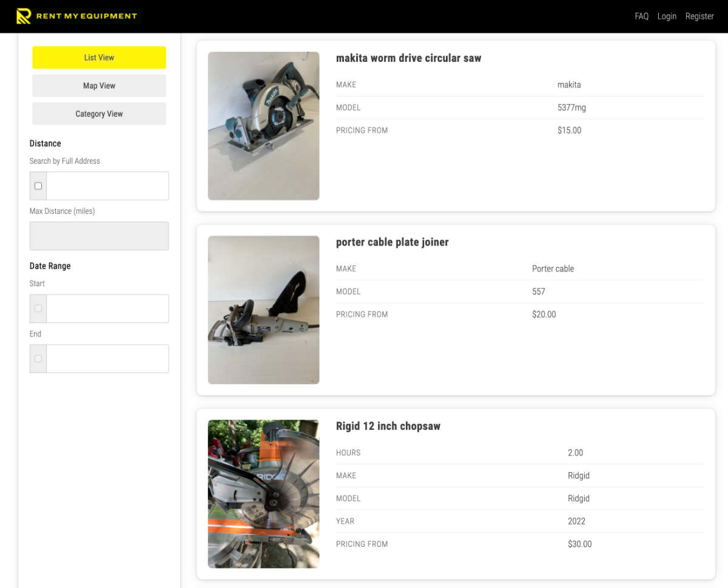Switch to Map View
Screen dimensions: 728x588
point(99,85)
